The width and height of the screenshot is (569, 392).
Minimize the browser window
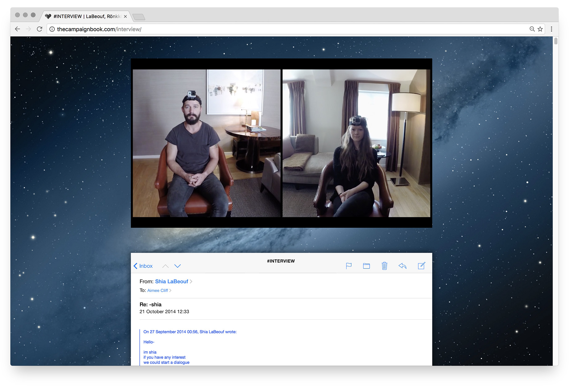(x=25, y=15)
